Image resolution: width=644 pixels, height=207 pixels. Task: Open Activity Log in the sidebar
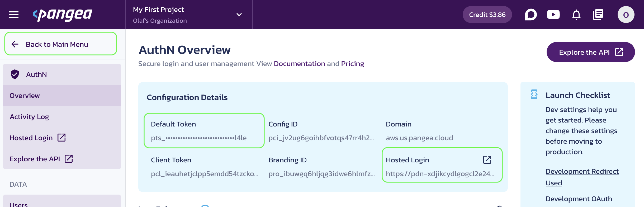coord(62,116)
